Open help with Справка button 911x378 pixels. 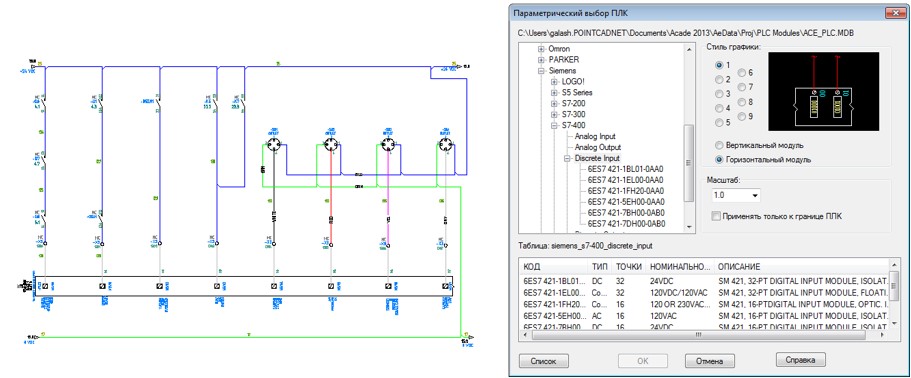801,359
